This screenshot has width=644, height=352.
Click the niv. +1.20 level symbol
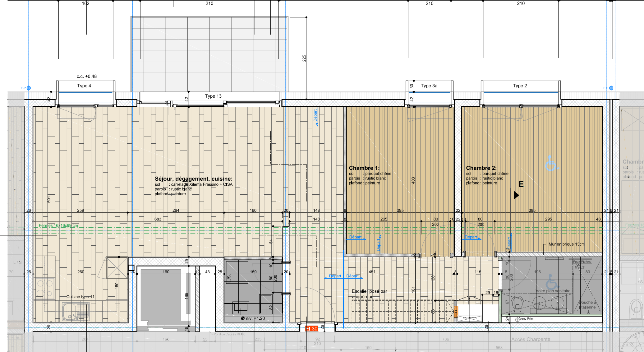[243, 318]
